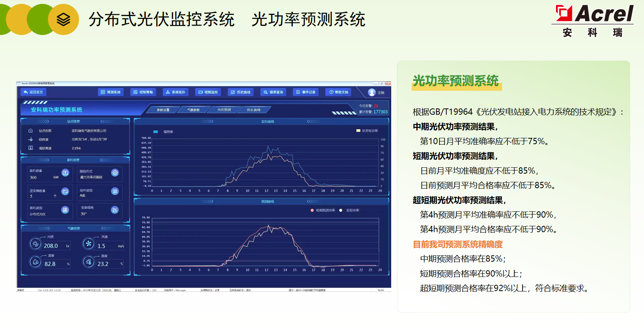The width and height of the screenshot is (644, 328).
Task: Click the 预测曲线 chart title
Action: pos(268,202)
